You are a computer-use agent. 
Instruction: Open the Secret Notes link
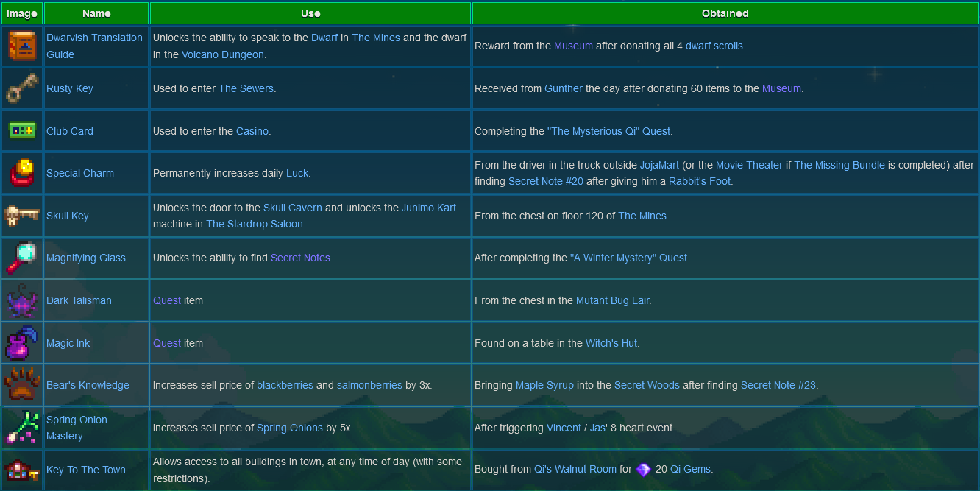[300, 258]
